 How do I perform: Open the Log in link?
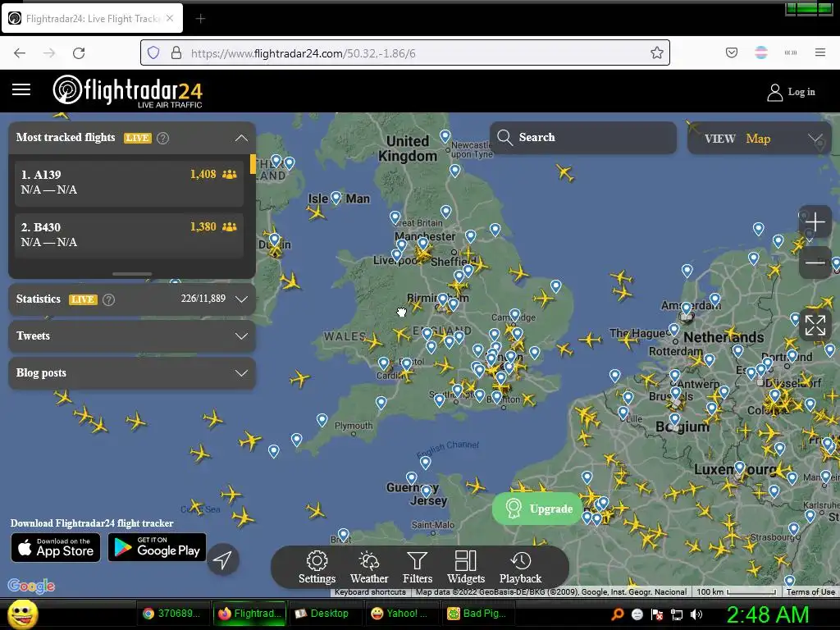click(801, 92)
